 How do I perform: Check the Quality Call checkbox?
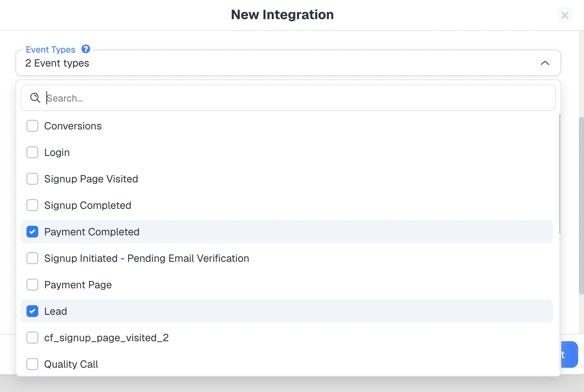(x=32, y=364)
